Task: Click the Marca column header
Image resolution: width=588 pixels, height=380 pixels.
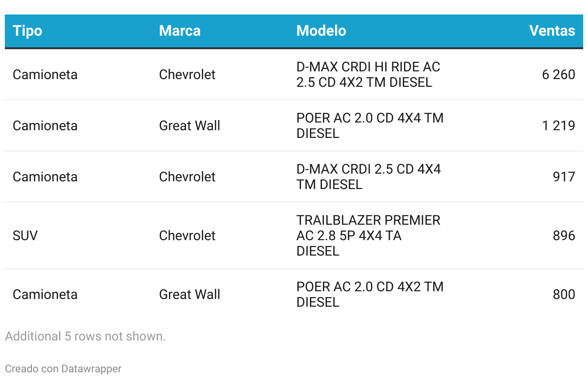Action: [180, 31]
